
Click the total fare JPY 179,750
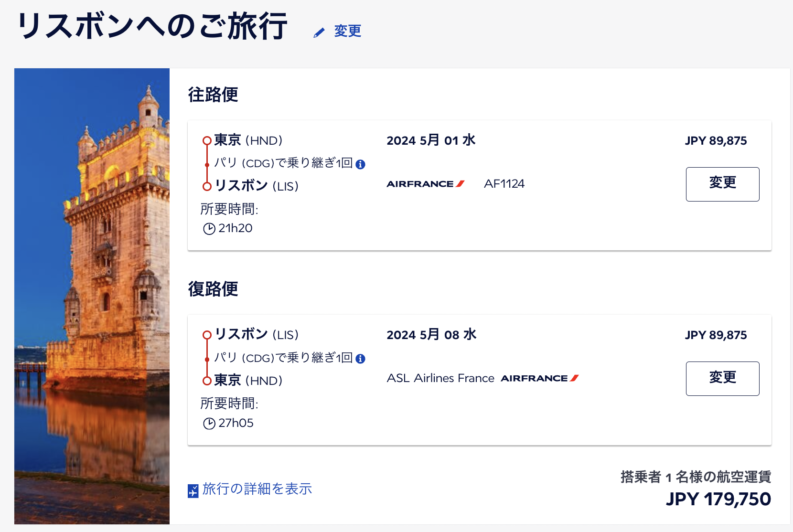(718, 499)
